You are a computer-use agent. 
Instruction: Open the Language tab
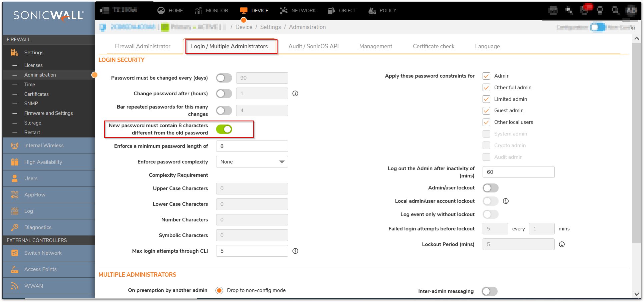click(487, 46)
